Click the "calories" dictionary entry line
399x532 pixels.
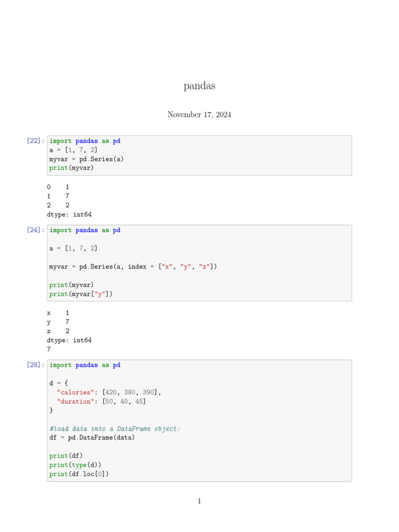pyautogui.click(x=109, y=392)
